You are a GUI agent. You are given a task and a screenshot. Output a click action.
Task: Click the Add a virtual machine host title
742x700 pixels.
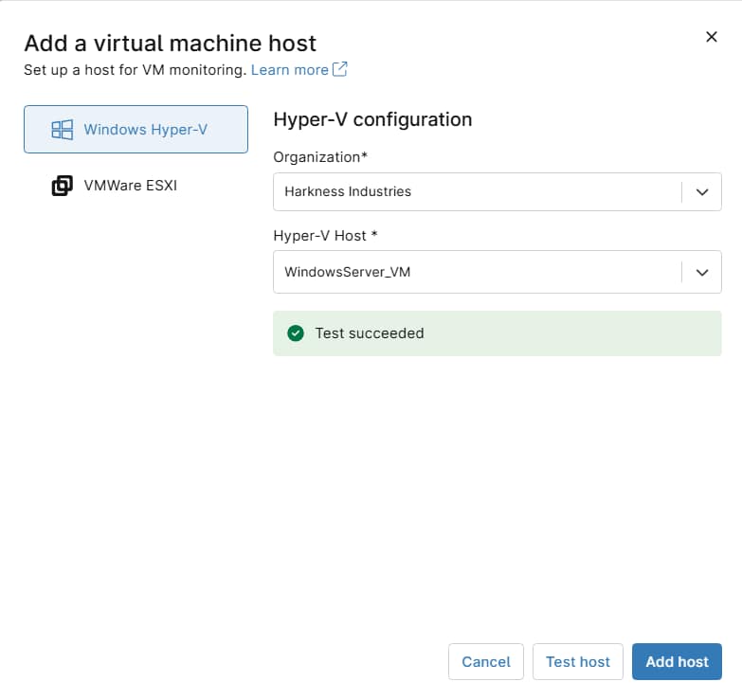coord(171,43)
